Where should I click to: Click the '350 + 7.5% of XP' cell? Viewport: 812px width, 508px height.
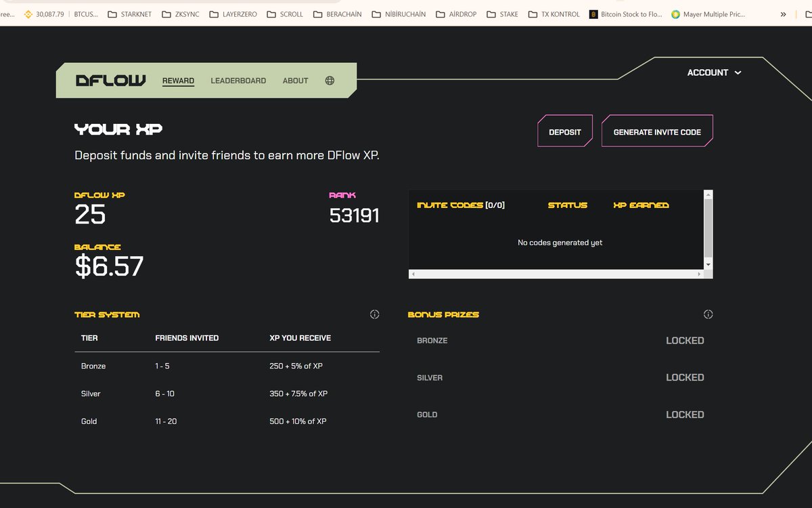point(298,394)
